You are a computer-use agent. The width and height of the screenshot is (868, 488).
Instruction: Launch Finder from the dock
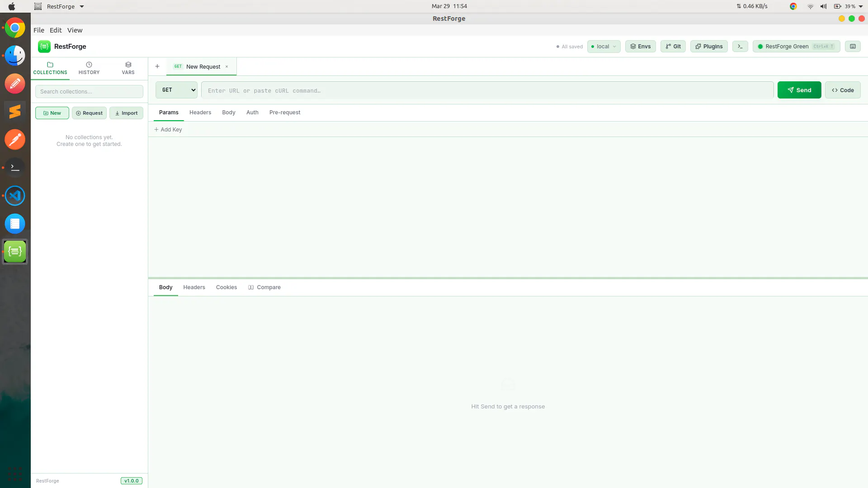pyautogui.click(x=15, y=56)
